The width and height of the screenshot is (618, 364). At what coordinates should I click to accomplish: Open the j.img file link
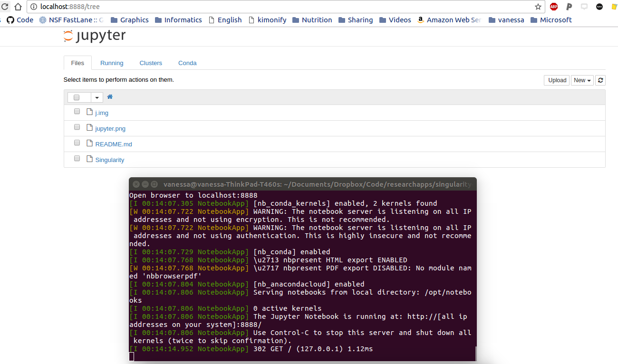point(102,113)
